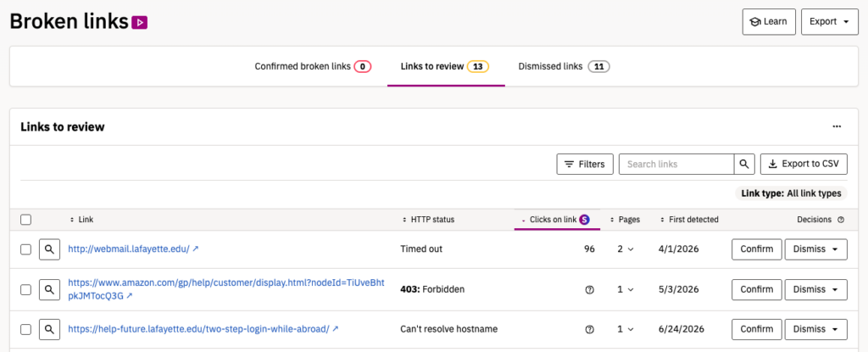Click the 96 clicks value
This screenshot has width=868, height=352.
click(x=589, y=249)
